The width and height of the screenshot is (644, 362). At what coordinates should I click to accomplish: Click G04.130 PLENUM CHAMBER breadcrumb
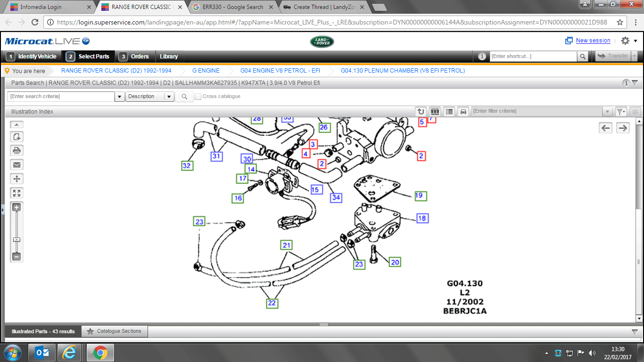[403, 71]
